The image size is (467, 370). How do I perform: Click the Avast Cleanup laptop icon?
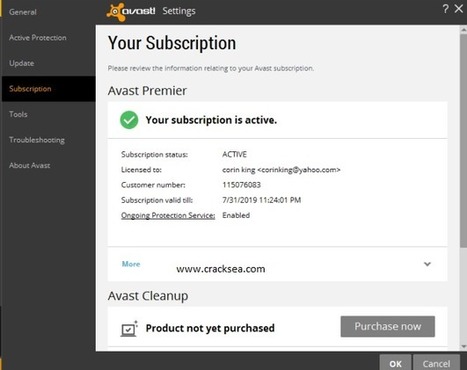tap(129, 329)
